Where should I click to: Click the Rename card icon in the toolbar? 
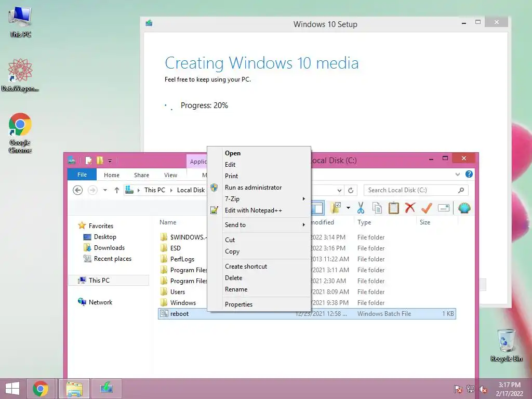pyautogui.click(x=444, y=208)
